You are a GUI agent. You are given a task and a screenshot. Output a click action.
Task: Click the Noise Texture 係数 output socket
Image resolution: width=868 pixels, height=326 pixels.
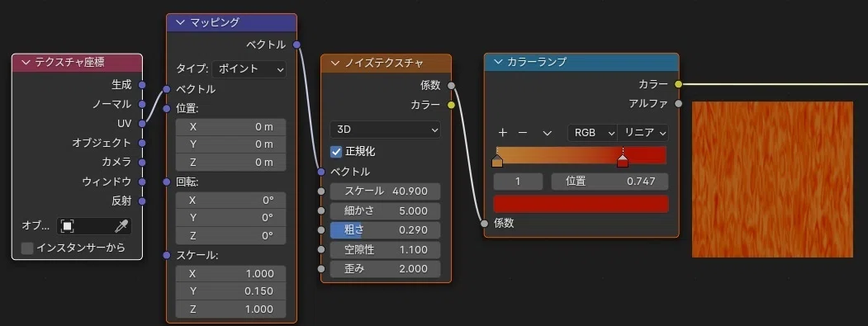(x=451, y=85)
